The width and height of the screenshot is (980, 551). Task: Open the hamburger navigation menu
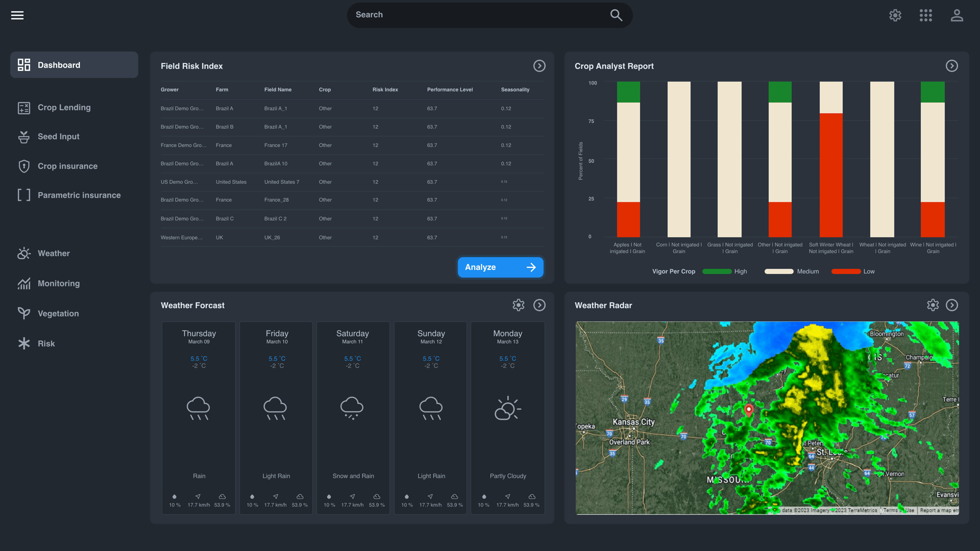[18, 15]
